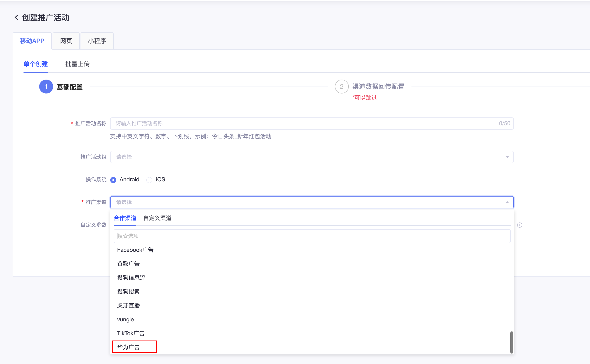This screenshot has width=590, height=364.
Task: Click step 1 基础配置 circle
Action: tap(46, 87)
